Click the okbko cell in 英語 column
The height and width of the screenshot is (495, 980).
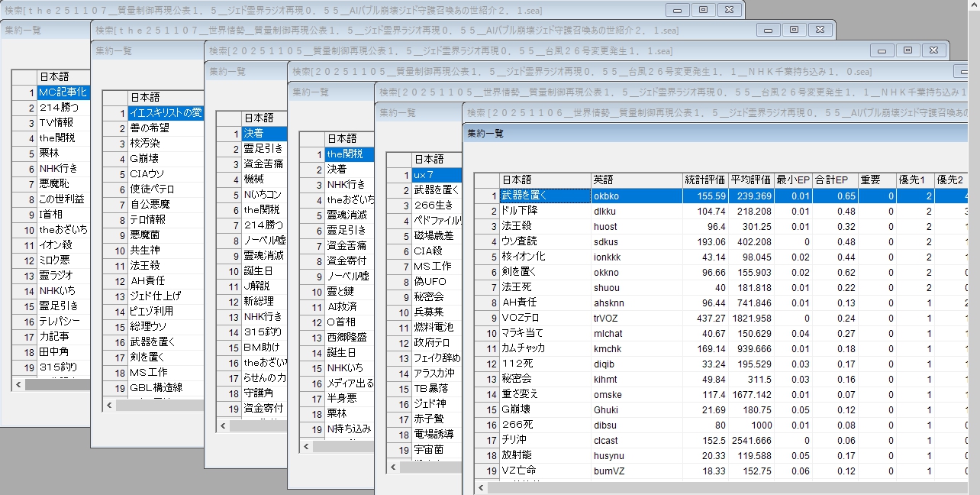[636, 196]
